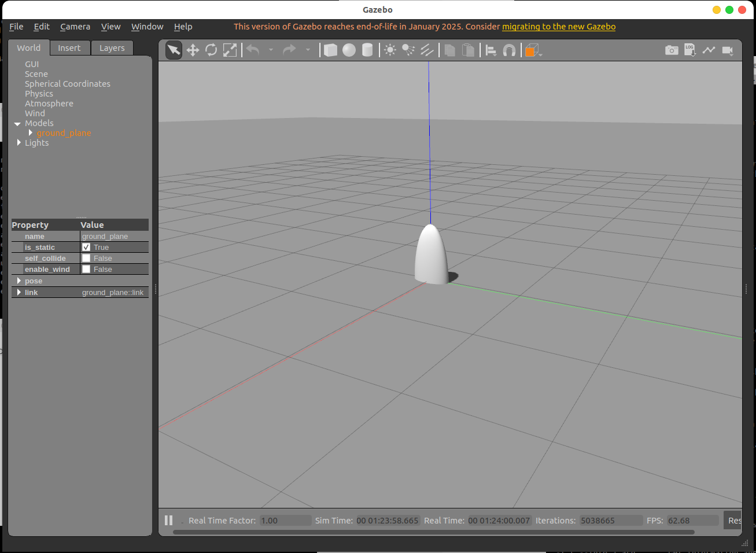Screen dimensions: 756x553
Task: Activate the snap magnet tool
Action: 509,50
